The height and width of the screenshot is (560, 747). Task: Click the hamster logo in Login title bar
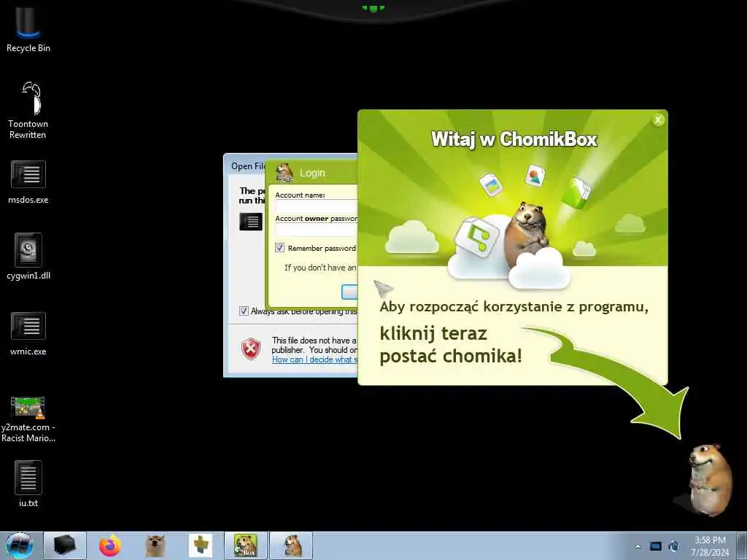285,172
